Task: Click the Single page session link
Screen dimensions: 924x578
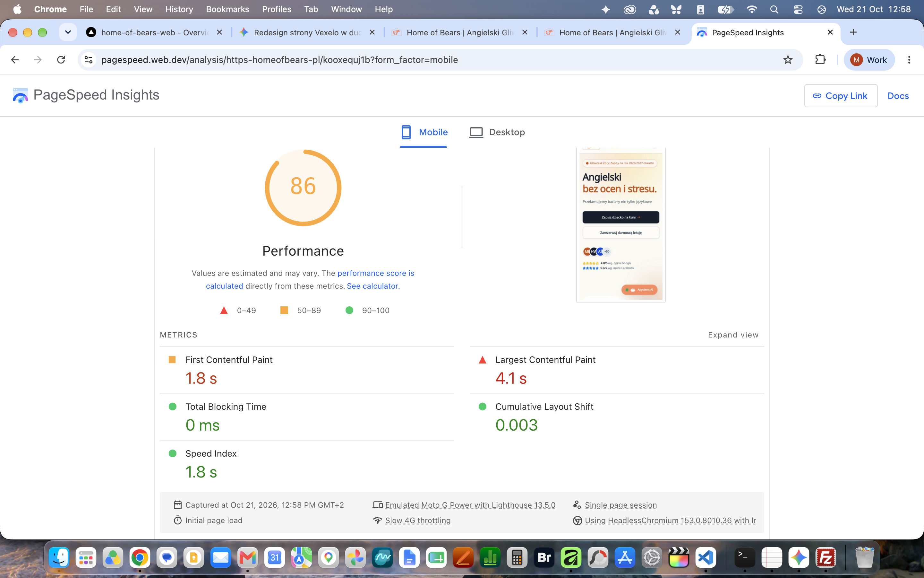Action: 621,505
